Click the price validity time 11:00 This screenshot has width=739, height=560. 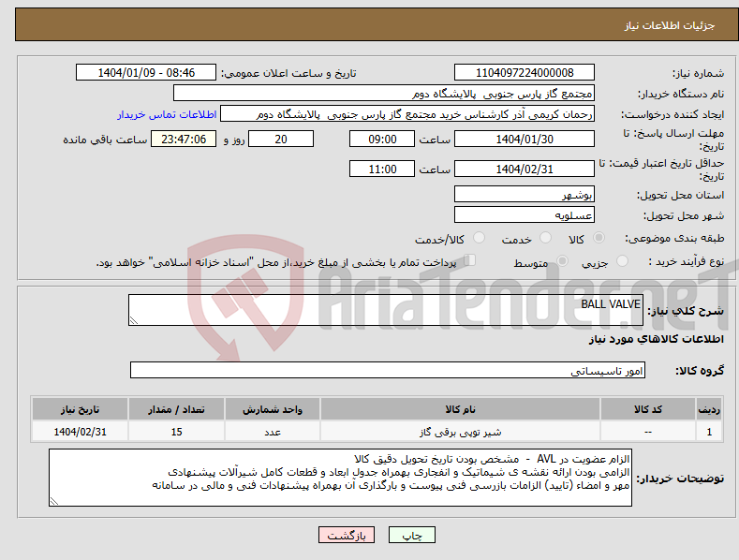pyautogui.click(x=382, y=169)
